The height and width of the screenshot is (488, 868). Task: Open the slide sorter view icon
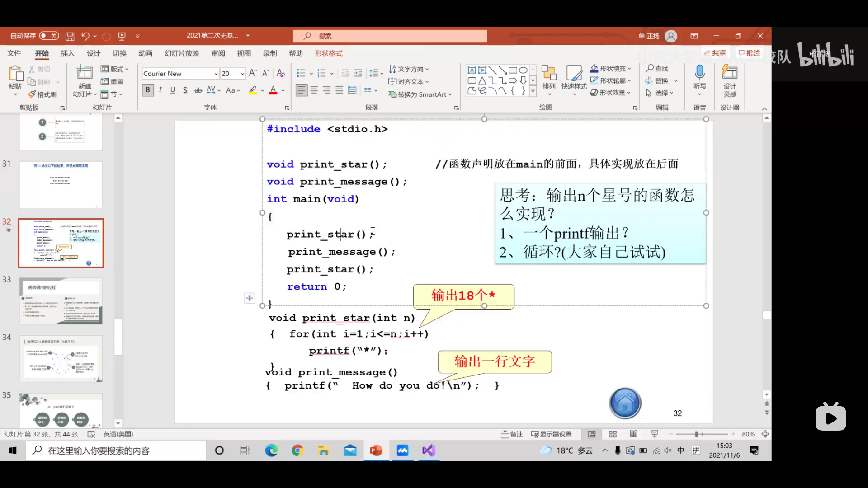click(x=613, y=434)
